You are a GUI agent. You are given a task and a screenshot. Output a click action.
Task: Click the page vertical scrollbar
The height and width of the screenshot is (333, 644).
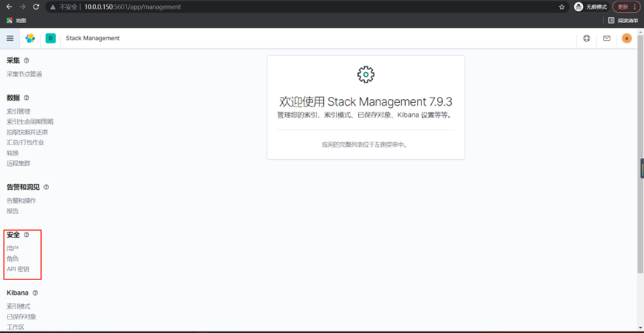pos(640,153)
